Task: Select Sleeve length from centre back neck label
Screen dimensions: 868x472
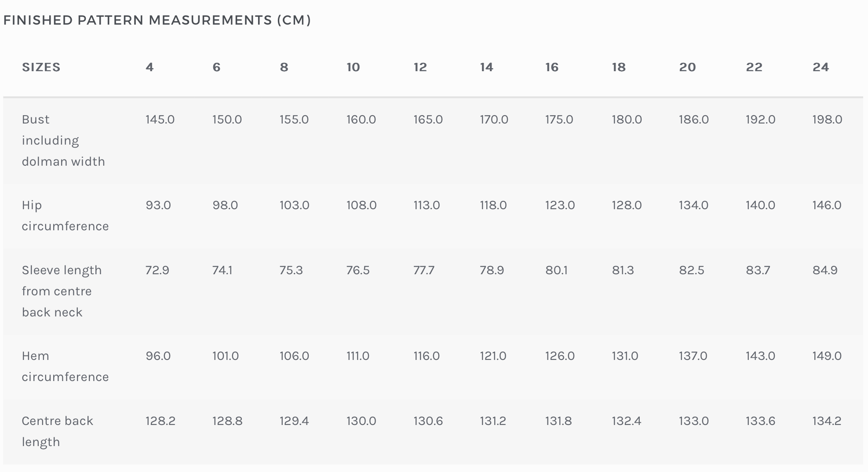Action: [62, 291]
